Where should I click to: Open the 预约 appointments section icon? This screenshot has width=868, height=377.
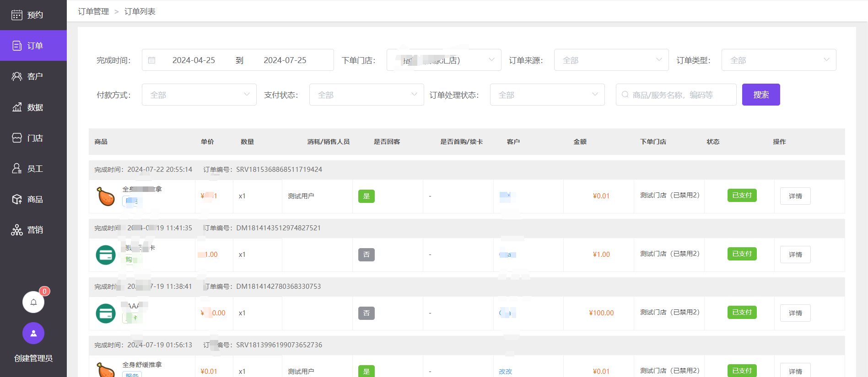(x=17, y=15)
